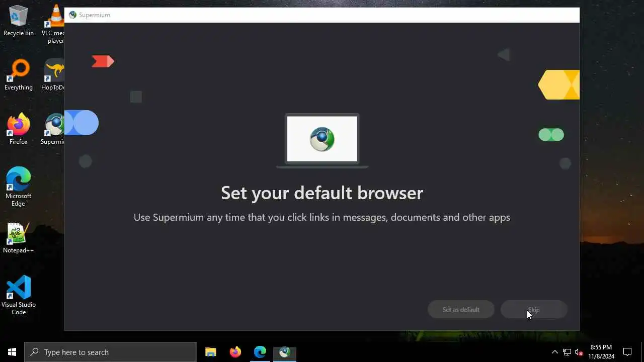Screen dimensions: 644x362
Task: Click the Supermium logo on the laptop illustration
Action: [x=322, y=139]
